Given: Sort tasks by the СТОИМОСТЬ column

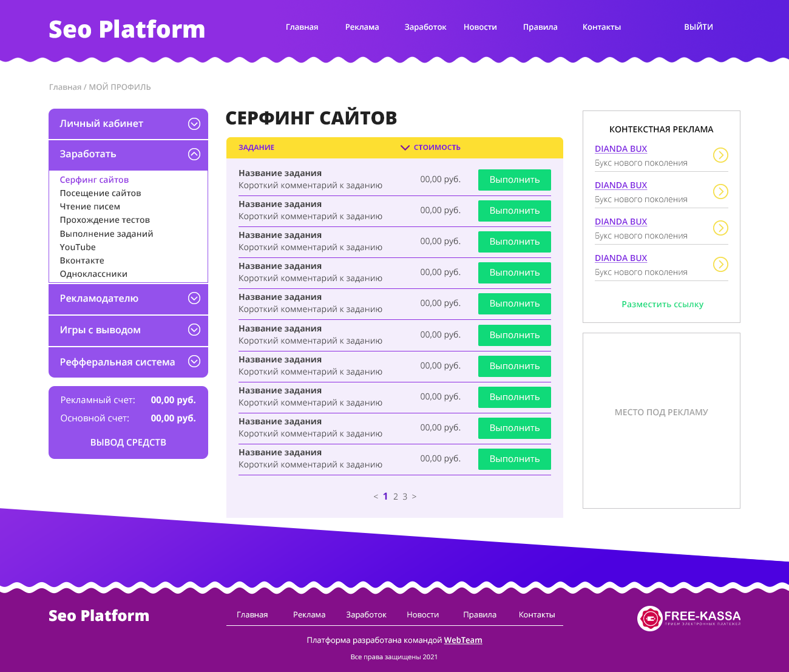Looking at the screenshot, I should pyautogui.click(x=430, y=148).
